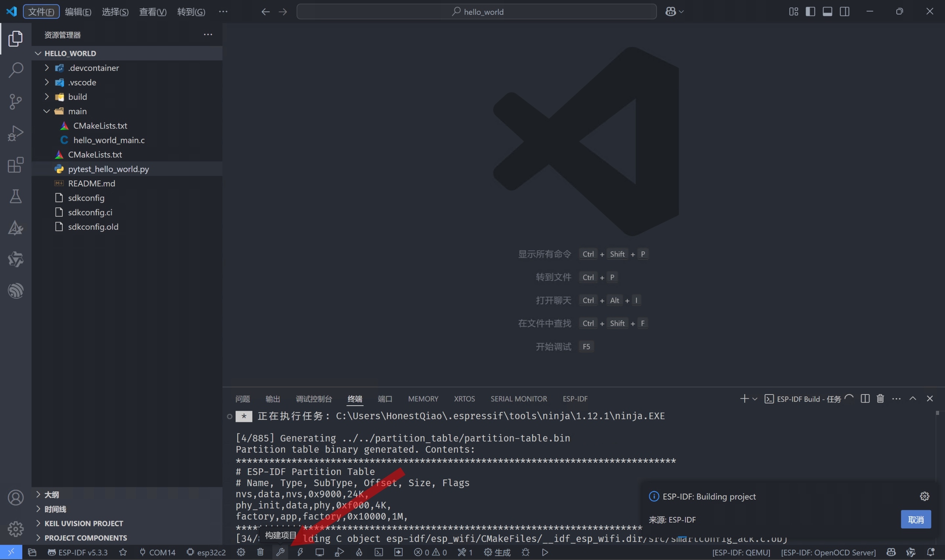The image size is (945, 560).
Task: Switch to the SERIAL MONITOR tab
Action: tap(519, 399)
